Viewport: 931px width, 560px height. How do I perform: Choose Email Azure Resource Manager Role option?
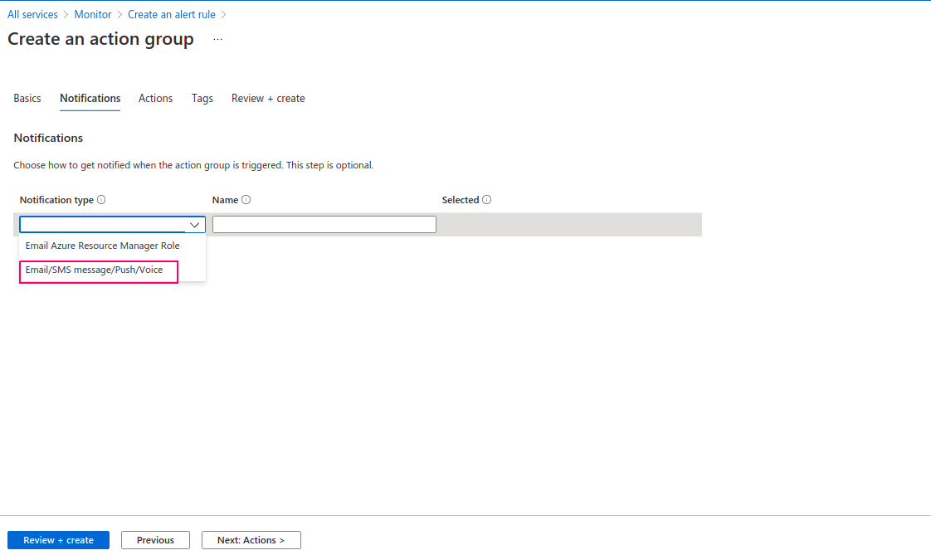click(103, 246)
